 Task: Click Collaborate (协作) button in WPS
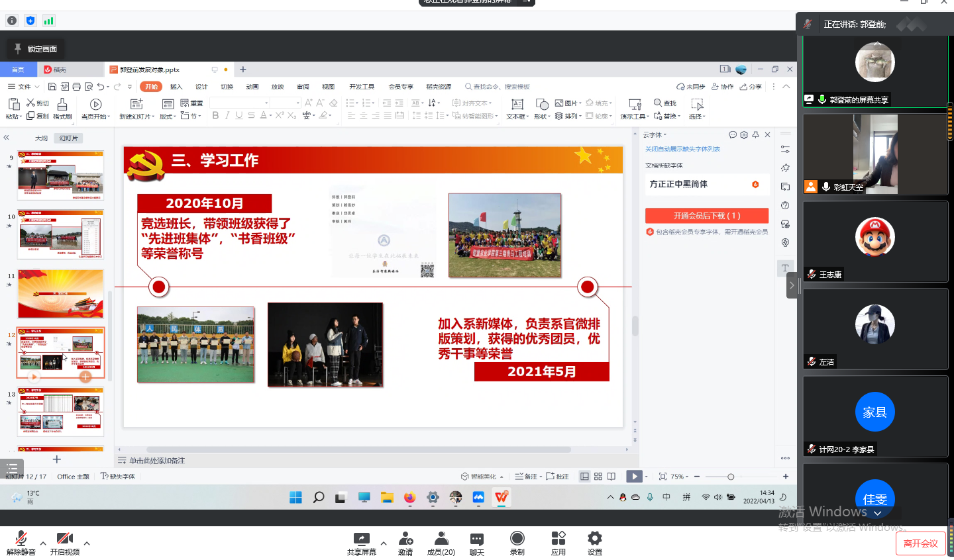click(x=722, y=87)
